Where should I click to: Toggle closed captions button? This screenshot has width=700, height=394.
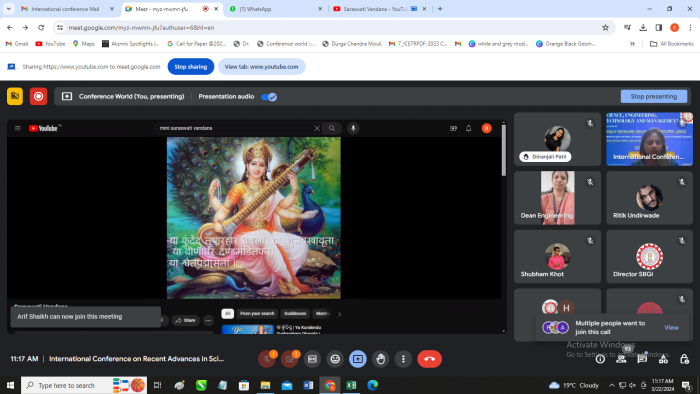coord(312,359)
